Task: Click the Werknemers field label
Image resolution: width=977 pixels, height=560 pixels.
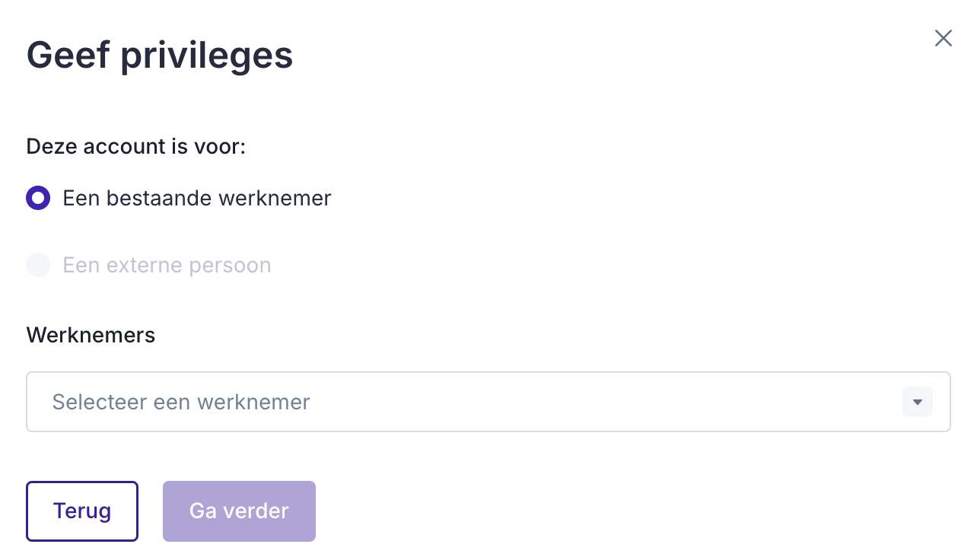Action: click(x=91, y=335)
